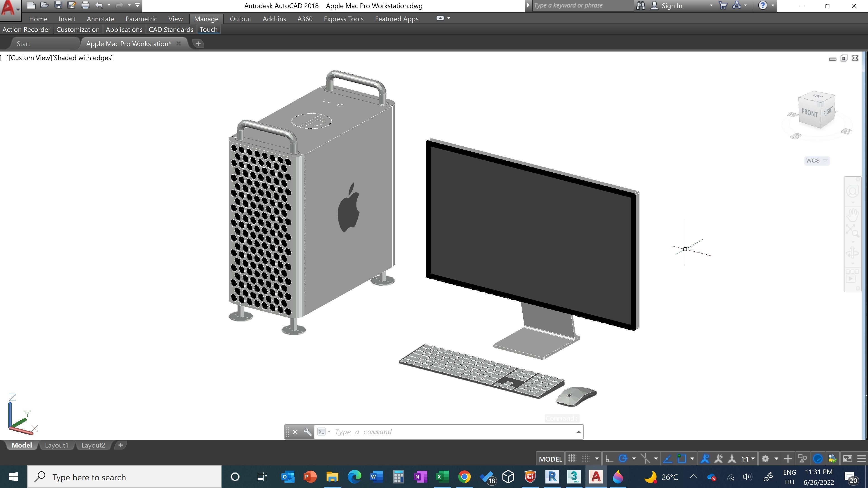Open the Redo history dropdown arrow

[x=129, y=5]
